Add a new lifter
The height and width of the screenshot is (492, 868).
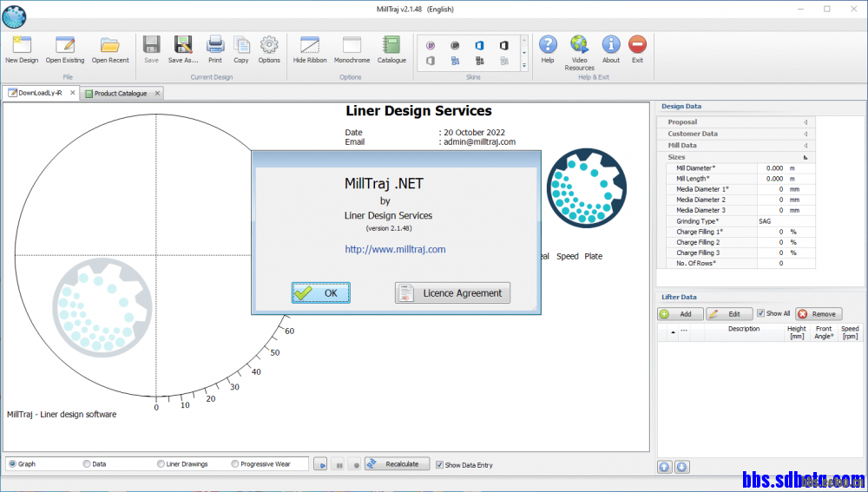tap(681, 314)
